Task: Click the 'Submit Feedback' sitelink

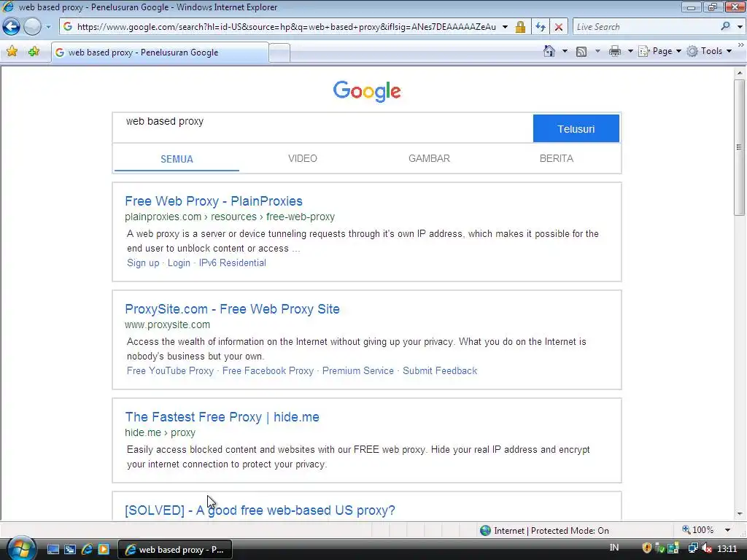Action: [x=440, y=370]
